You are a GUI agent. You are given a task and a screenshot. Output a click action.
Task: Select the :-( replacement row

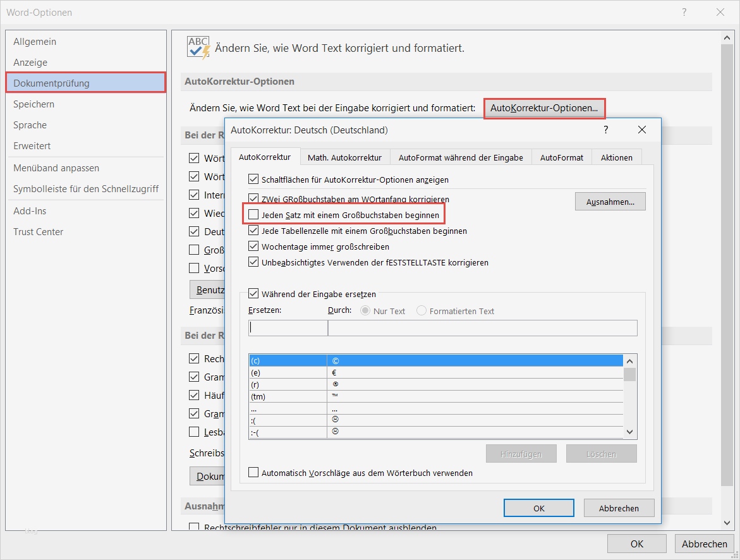coord(436,432)
